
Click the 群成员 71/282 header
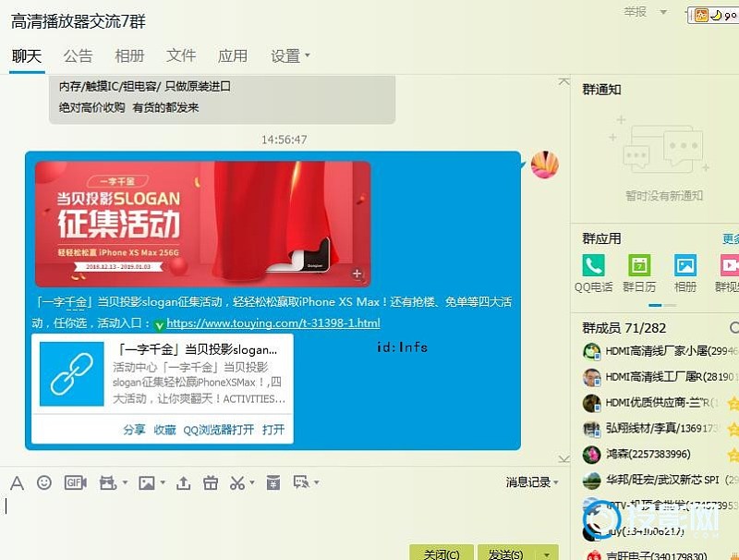624,328
